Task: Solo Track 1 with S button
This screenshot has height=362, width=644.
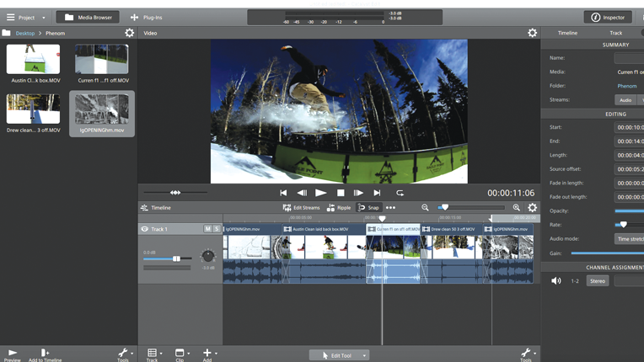Action: point(217,229)
